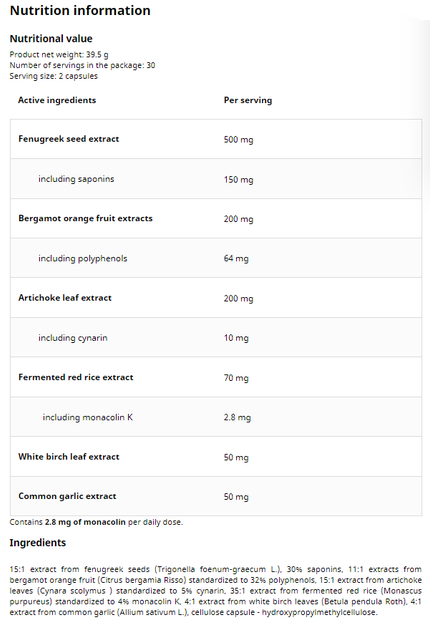430x620 pixels.
Task: Click the 500 mg fenugreek value
Action: click(x=239, y=140)
